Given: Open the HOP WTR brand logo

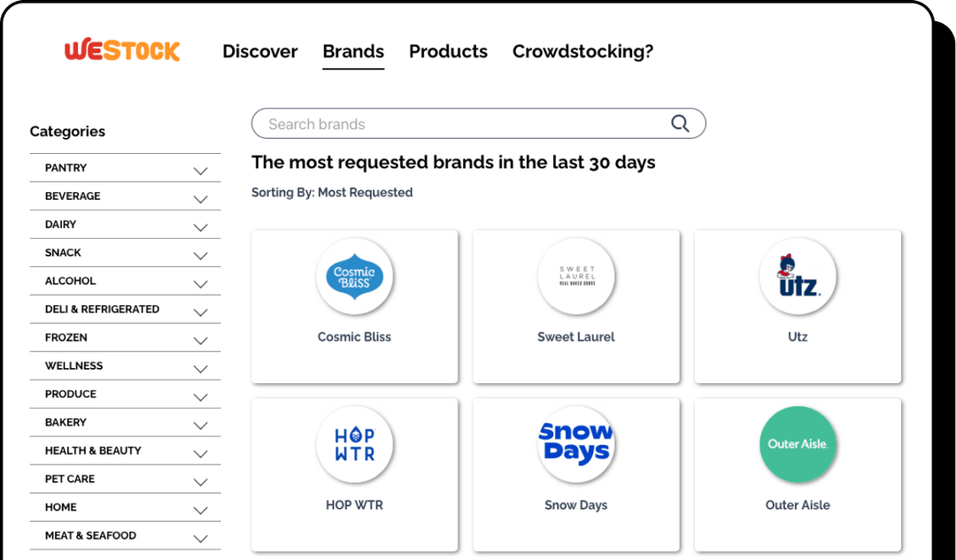Looking at the screenshot, I should click(354, 445).
